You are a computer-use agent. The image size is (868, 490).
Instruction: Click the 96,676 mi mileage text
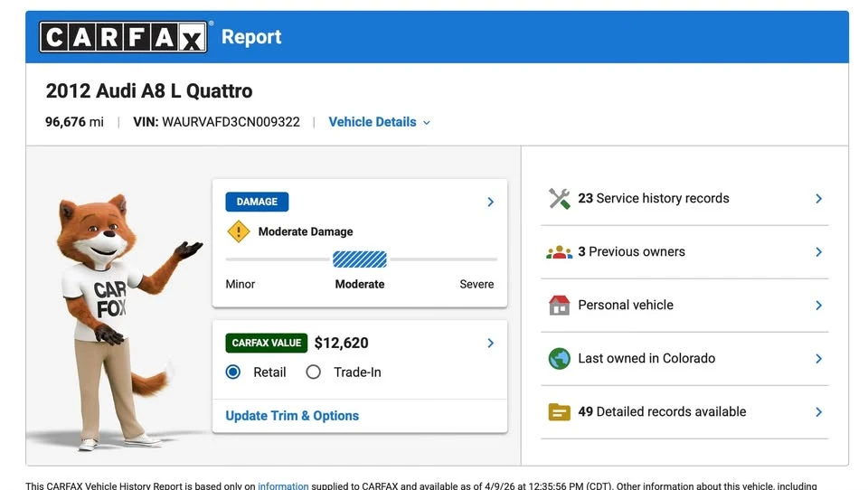click(74, 122)
